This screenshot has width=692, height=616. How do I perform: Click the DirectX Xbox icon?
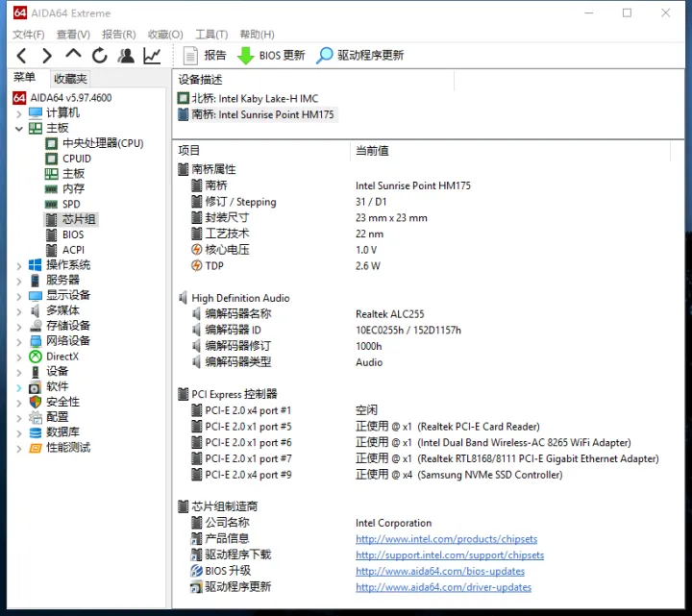point(36,357)
